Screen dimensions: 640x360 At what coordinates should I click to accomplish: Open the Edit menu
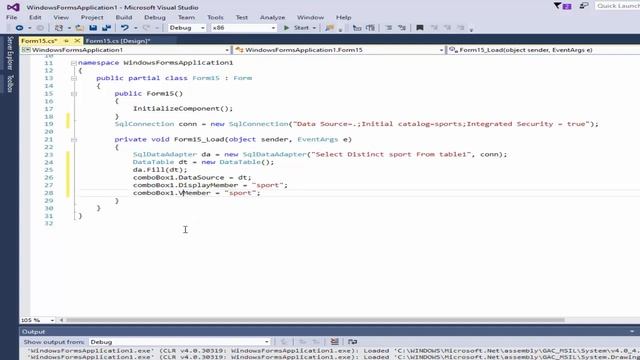[35, 17]
